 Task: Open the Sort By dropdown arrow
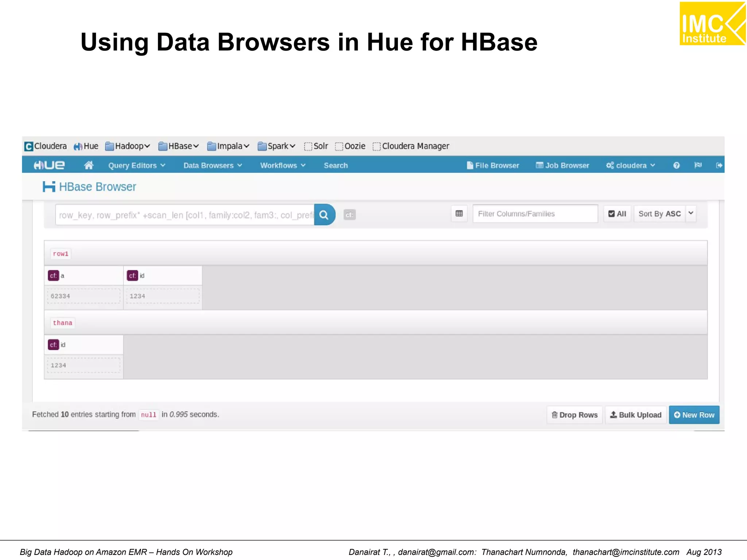coord(691,213)
